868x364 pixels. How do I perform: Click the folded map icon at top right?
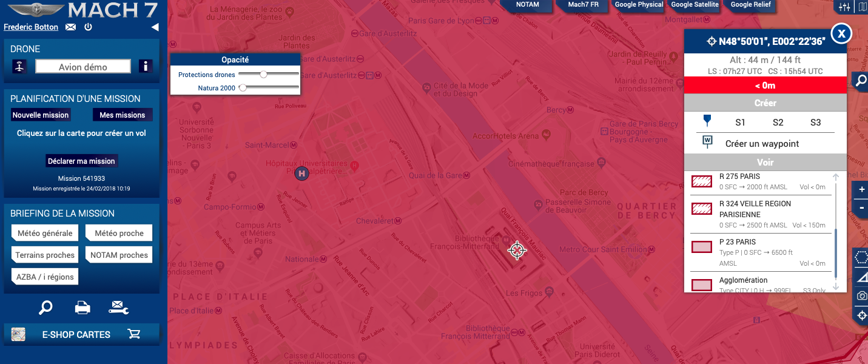click(x=862, y=7)
